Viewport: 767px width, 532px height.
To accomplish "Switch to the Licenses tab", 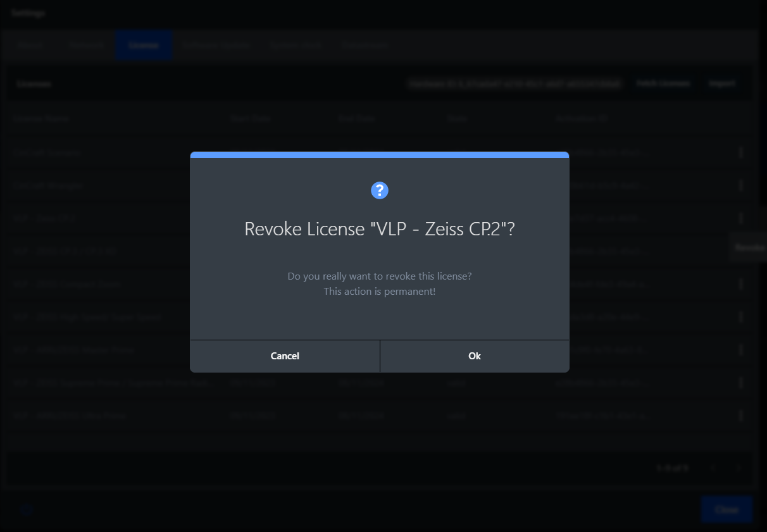I will pos(143,46).
